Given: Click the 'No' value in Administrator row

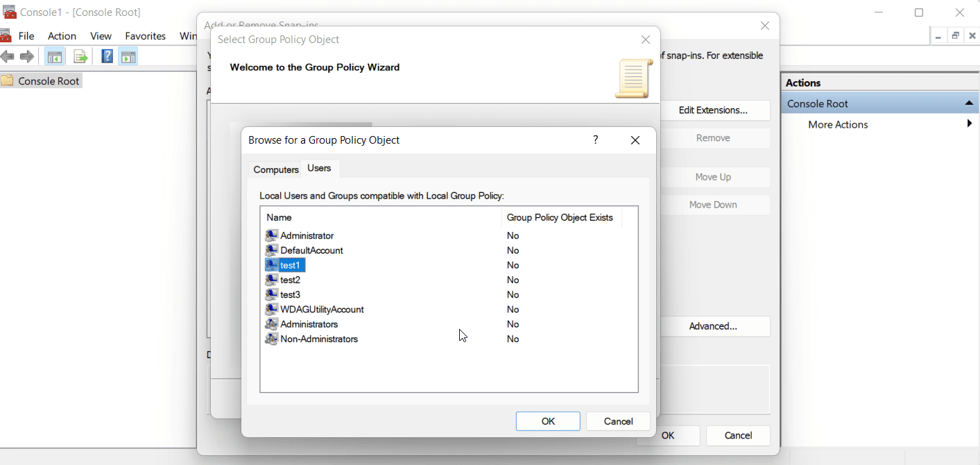Looking at the screenshot, I should (513, 236).
